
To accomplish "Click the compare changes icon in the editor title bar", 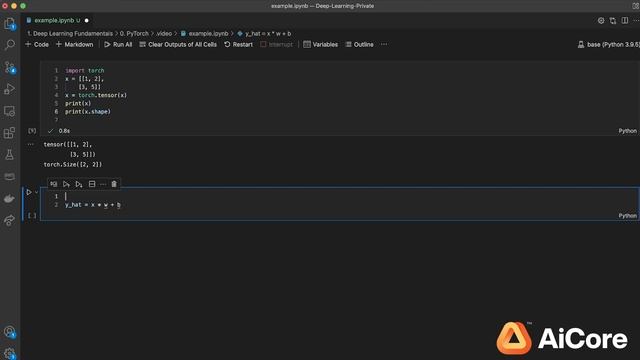I will [x=613, y=20].
